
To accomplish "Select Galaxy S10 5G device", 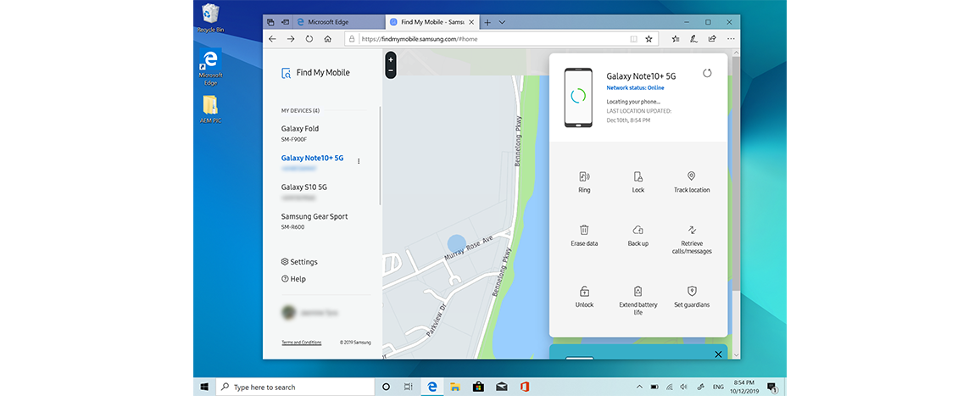I will (304, 192).
